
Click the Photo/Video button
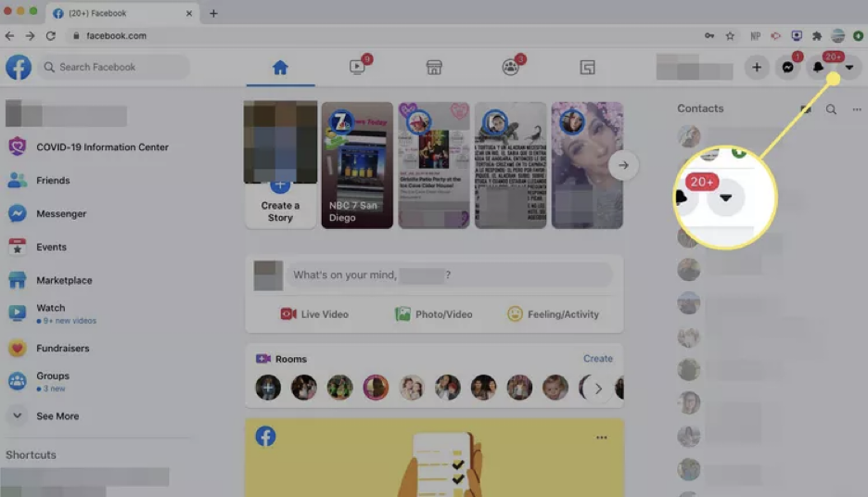tap(433, 314)
